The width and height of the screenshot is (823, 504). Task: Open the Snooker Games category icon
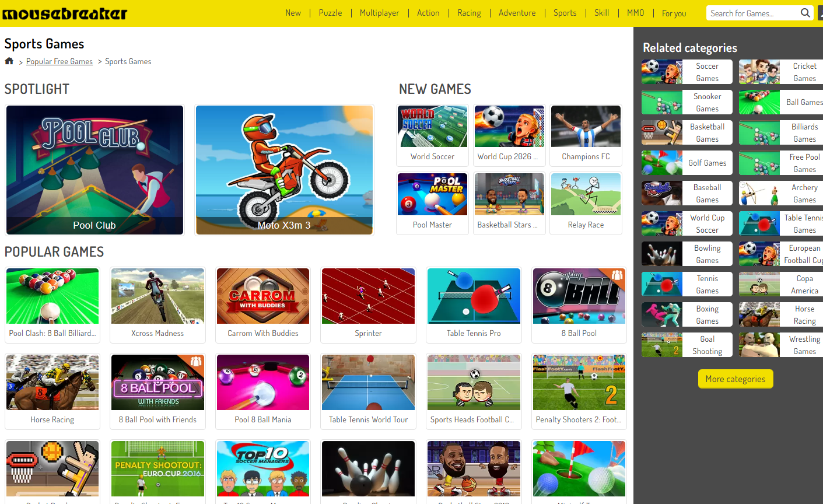click(662, 103)
